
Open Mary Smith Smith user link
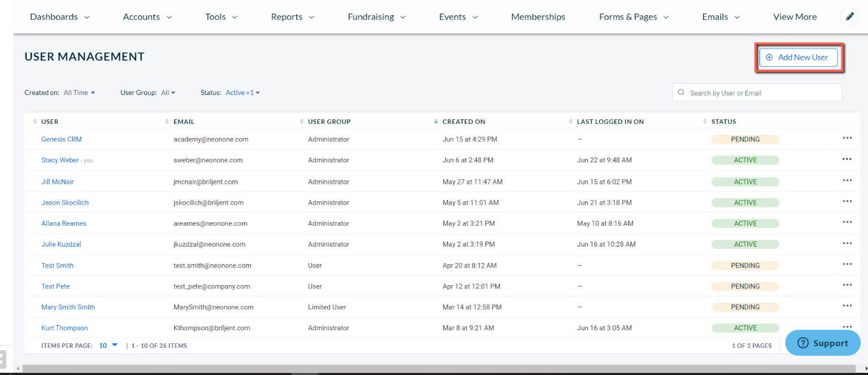pyautogui.click(x=68, y=307)
